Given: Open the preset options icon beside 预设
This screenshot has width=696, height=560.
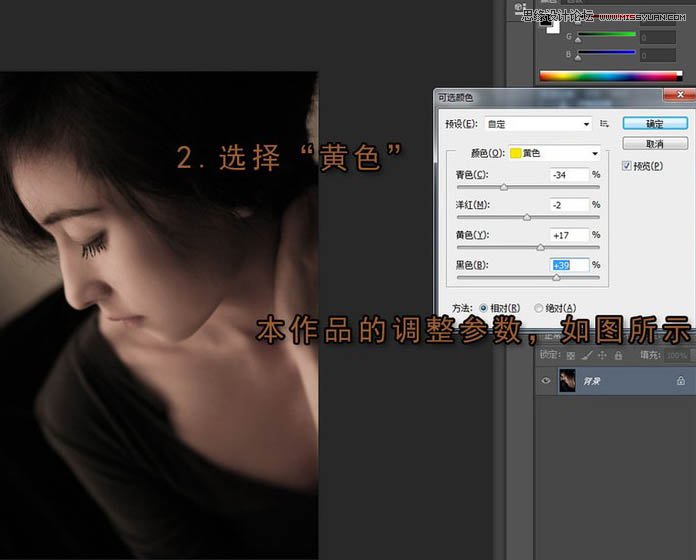Looking at the screenshot, I should (x=604, y=124).
